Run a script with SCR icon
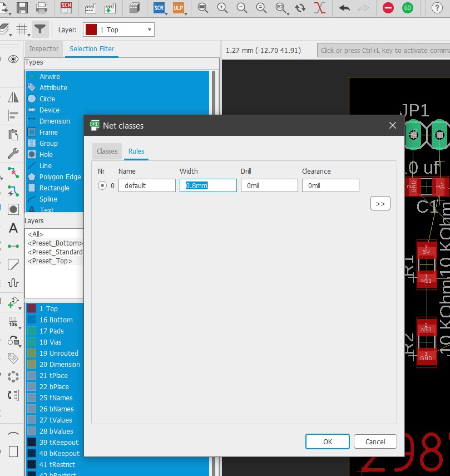This screenshot has width=450, height=476. pos(159,8)
